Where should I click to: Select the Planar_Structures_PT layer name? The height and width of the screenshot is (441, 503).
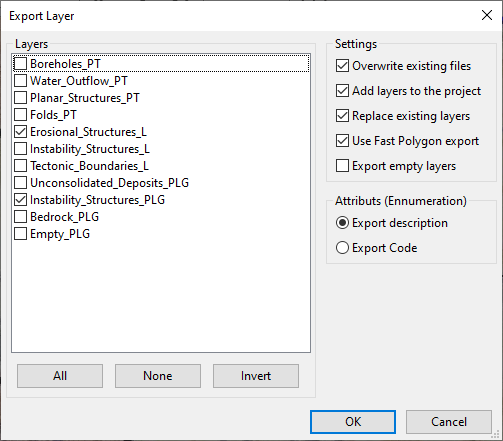pos(85,98)
